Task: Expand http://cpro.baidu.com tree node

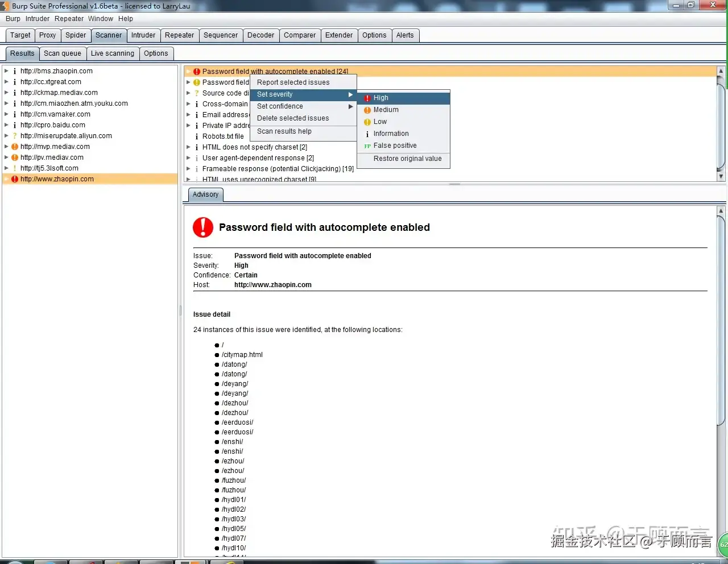Action: point(6,125)
